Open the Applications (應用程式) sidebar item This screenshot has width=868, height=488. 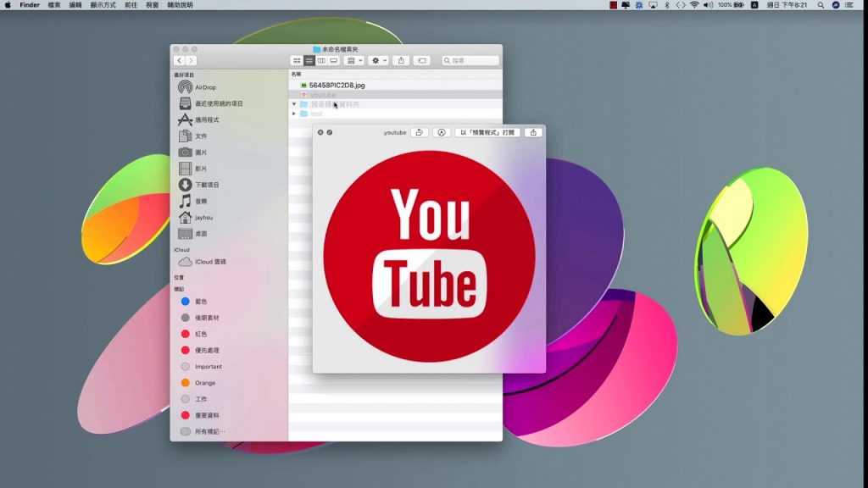click(x=206, y=119)
